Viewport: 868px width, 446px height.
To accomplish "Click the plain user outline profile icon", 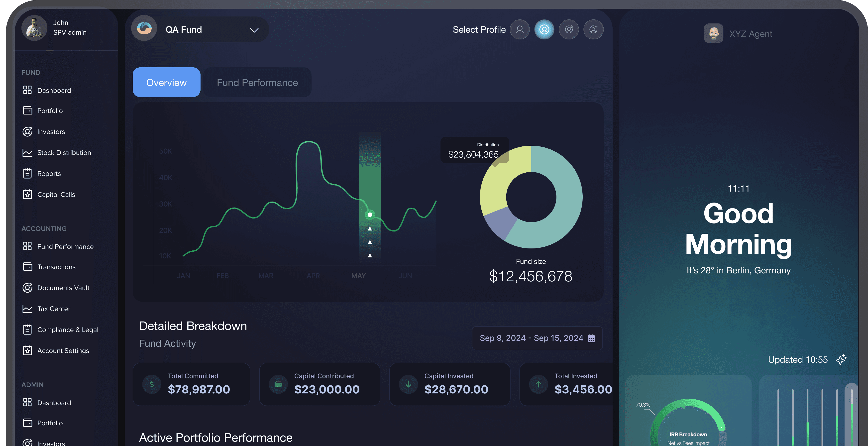I will point(520,29).
